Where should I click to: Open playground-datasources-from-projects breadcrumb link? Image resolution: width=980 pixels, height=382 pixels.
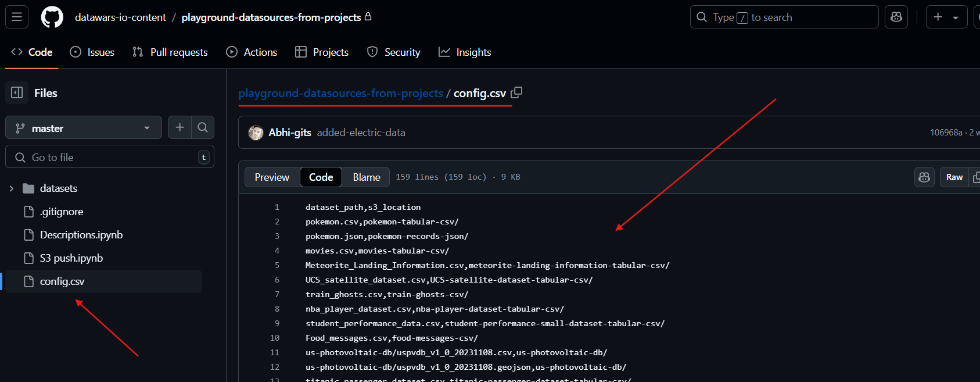(x=340, y=93)
